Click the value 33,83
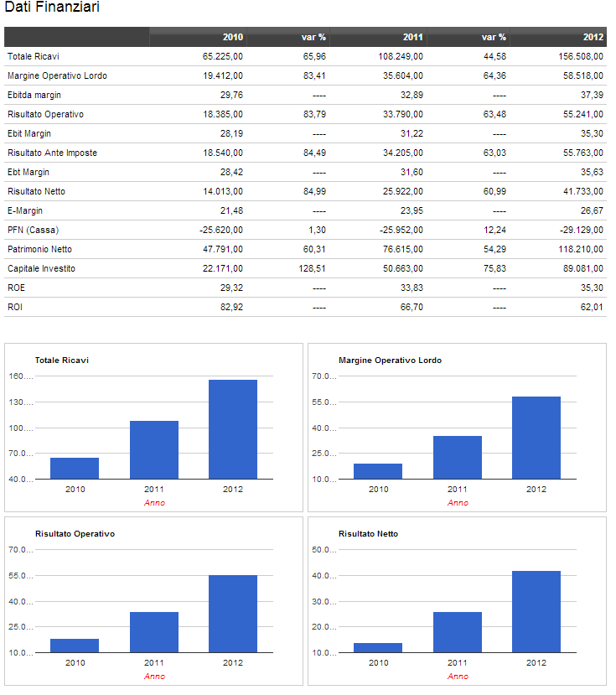Viewport: 616px width, 695px height. (412, 288)
